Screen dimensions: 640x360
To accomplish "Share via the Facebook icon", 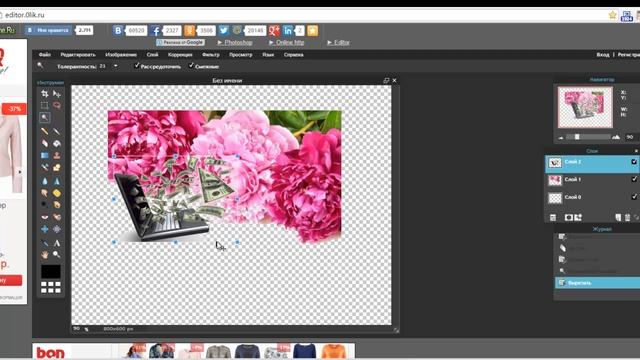I will coord(155,31).
